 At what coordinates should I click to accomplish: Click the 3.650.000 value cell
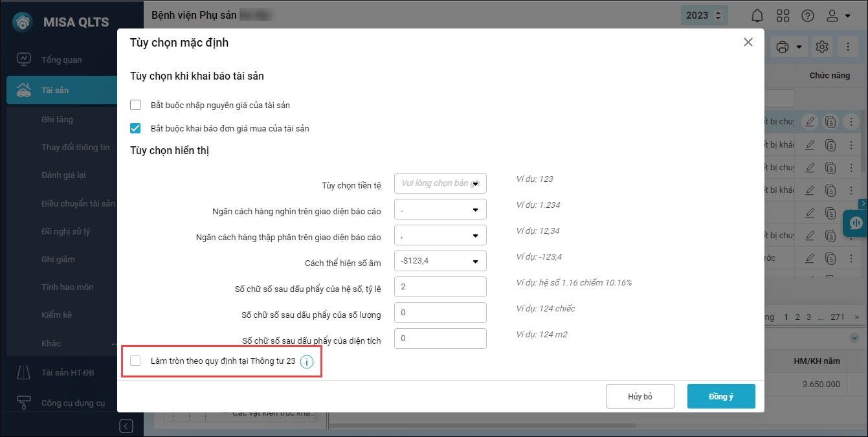click(x=821, y=384)
